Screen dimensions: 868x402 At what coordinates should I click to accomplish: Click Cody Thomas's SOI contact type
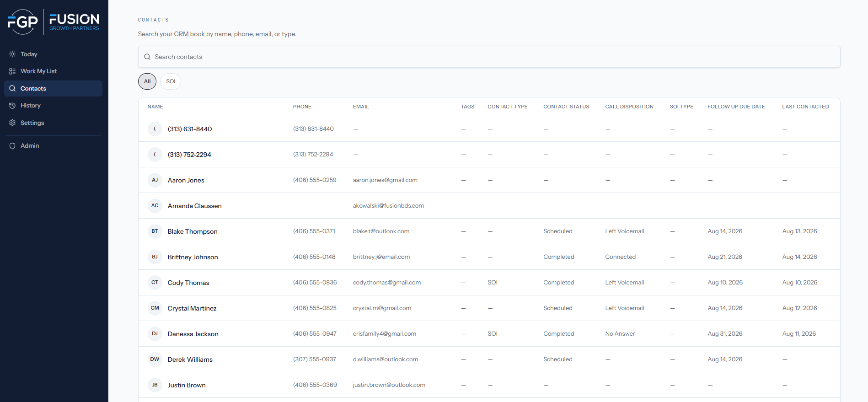pyautogui.click(x=493, y=283)
